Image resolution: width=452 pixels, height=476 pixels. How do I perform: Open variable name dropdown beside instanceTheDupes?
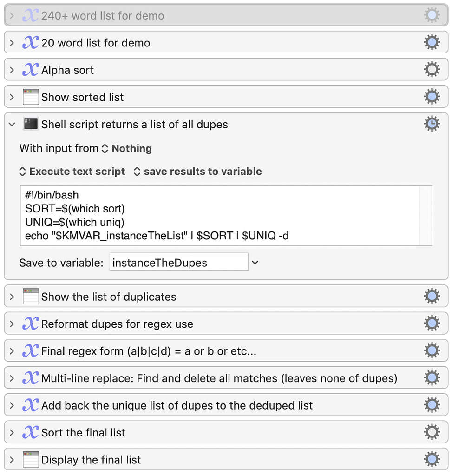pyautogui.click(x=255, y=263)
